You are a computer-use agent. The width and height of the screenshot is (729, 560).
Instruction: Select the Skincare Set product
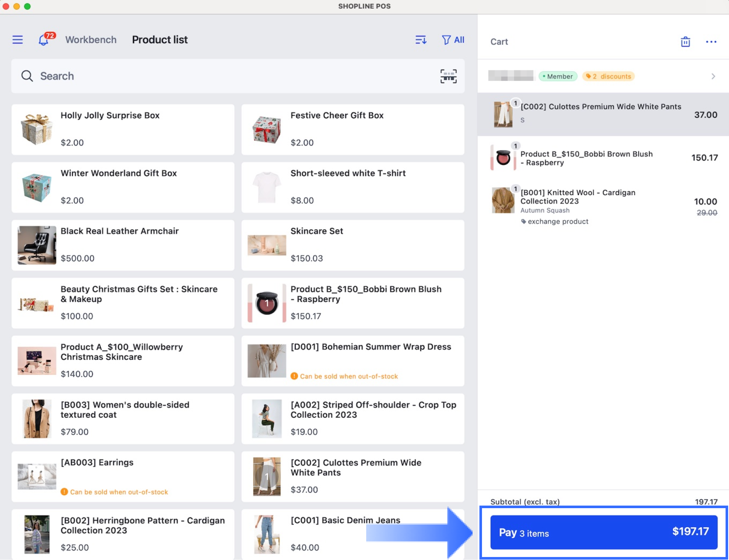353,245
